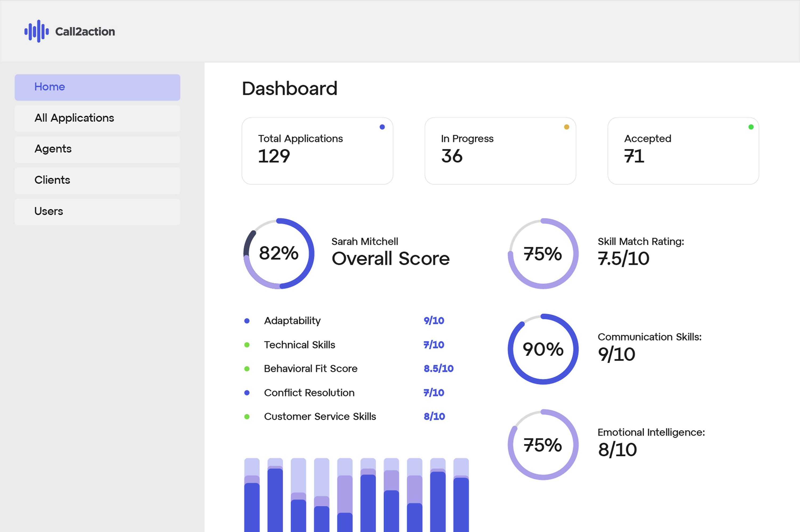The height and width of the screenshot is (532, 800).
Task: Click the 90% Communication Skills ring
Action: (543, 349)
